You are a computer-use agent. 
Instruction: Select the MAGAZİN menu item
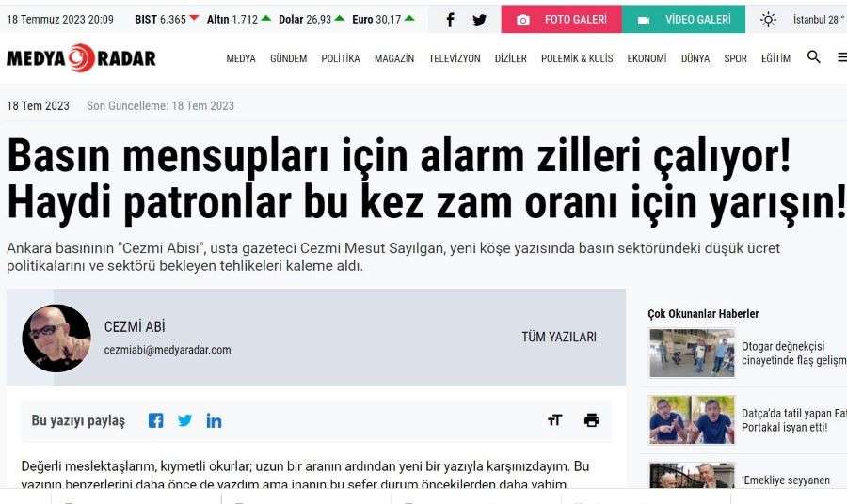point(394,58)
